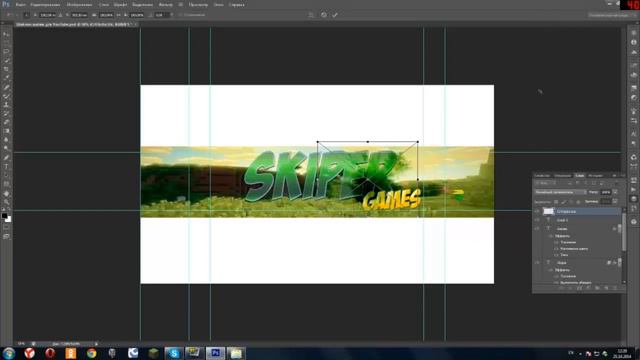Click the layer opacity value field
Viewport: 640px width, 360px height.
(606, 192)
